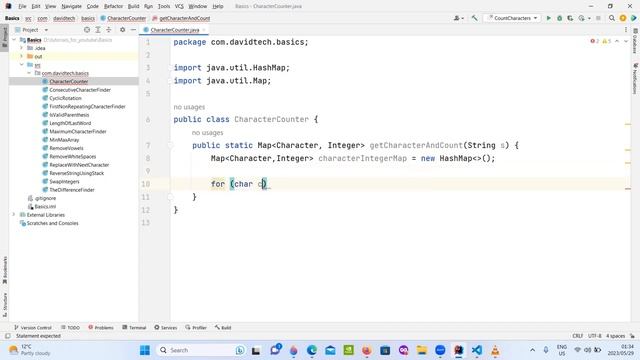
Task: Open editor tabs more options menu
Action: pos(626,30)
